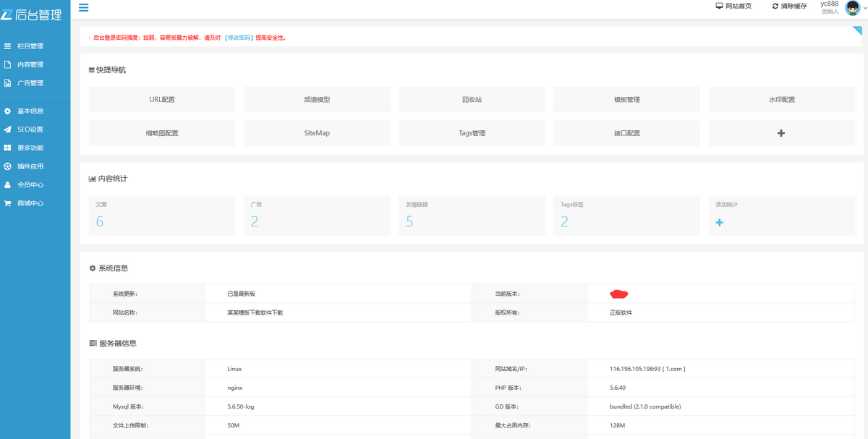Open the 水印配置 shortcut

[781, 100]
